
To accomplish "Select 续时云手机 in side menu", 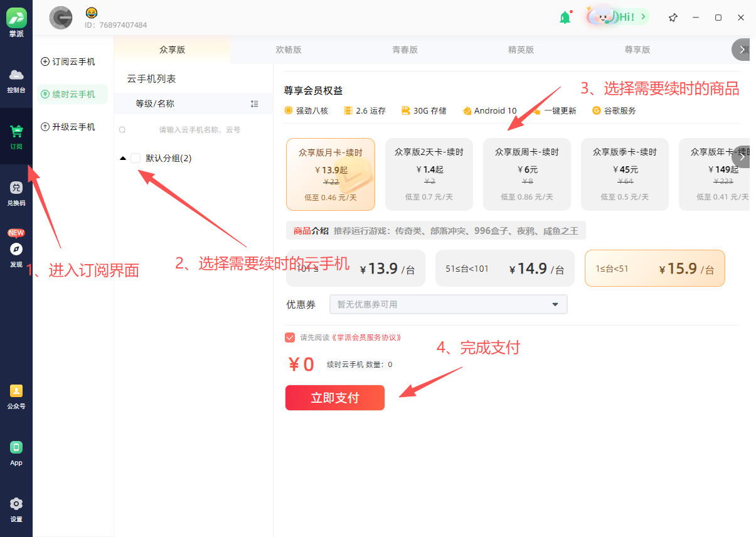I will (x=72, y=94).
